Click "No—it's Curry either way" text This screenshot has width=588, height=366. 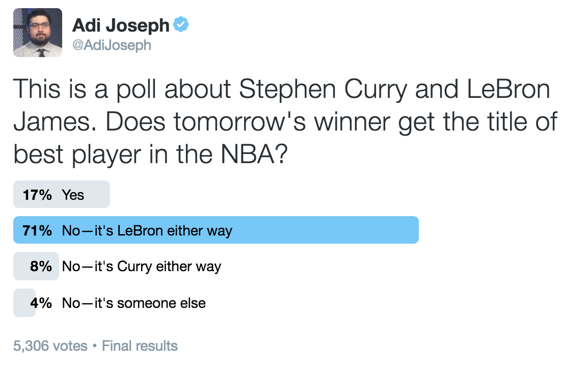click(x=142, y=267)
